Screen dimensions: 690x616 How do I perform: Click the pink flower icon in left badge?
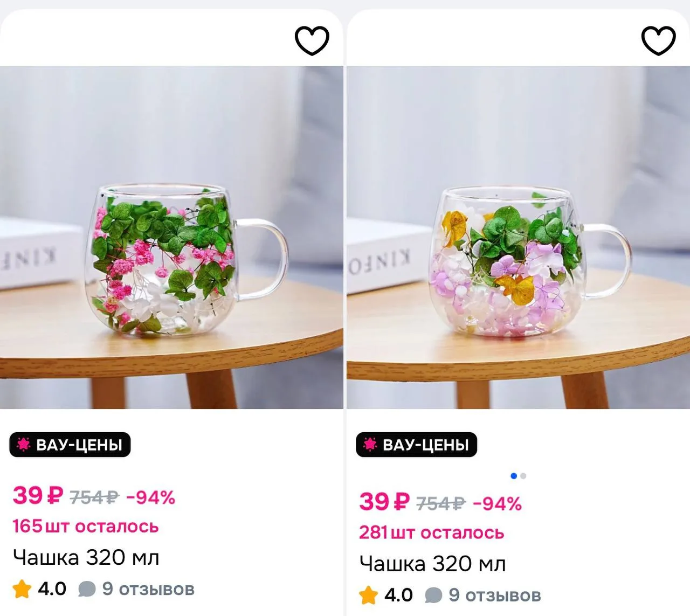click(23, 445)
